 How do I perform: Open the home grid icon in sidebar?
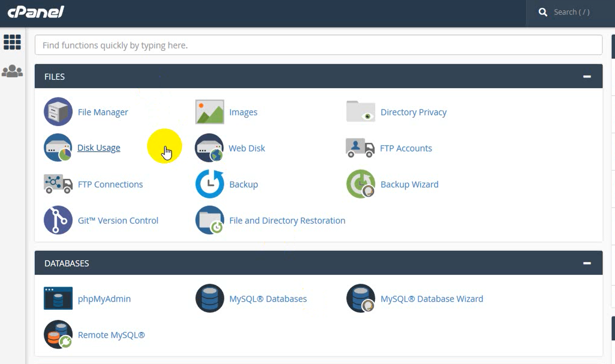point(12,42)
